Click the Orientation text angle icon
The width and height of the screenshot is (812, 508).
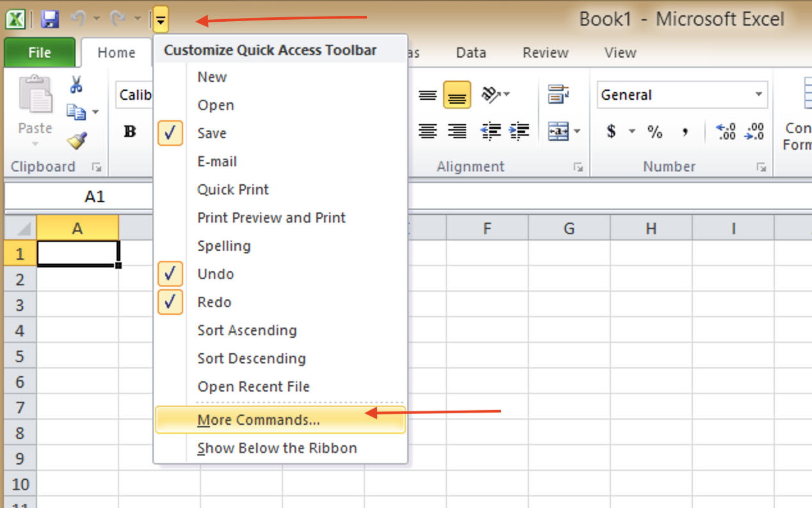tap(491, 95)
